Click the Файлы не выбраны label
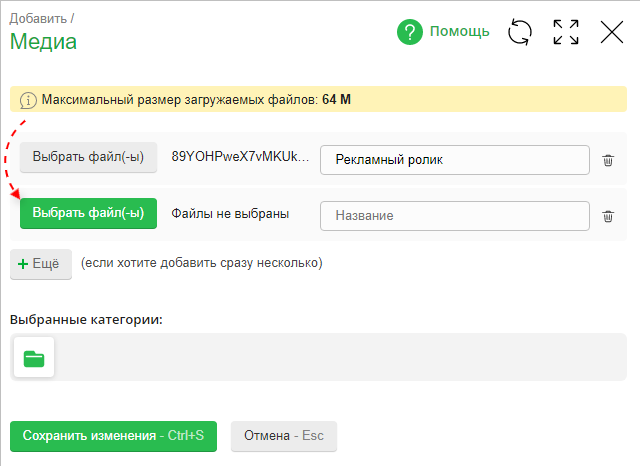The image size is (640, 466). point(230,213)
